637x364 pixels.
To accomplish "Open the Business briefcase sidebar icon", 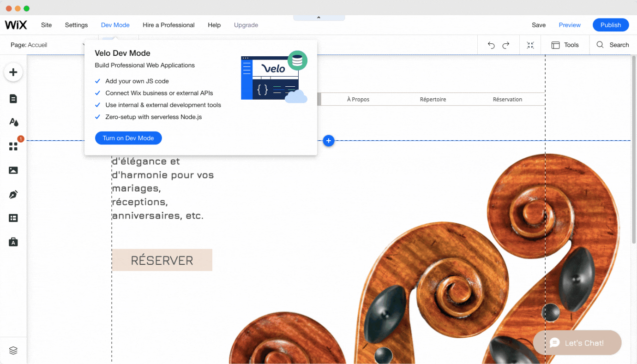I will (x=13, y=242).
